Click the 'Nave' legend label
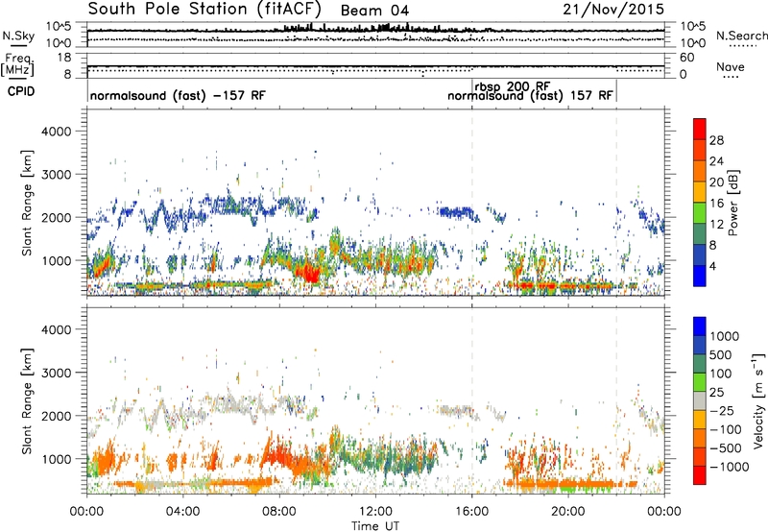Image resolution: width=768 pixels, height=532 pixels. [x=731, y=66]
